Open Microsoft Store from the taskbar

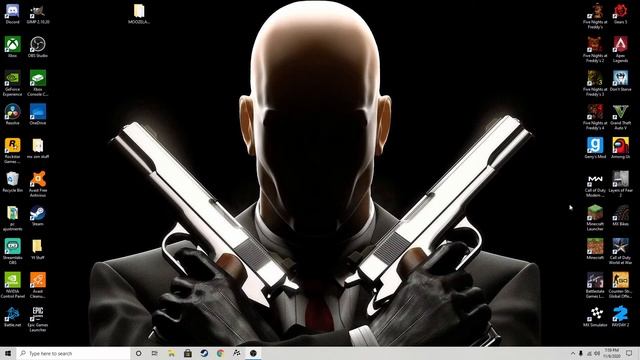[188, 353]
